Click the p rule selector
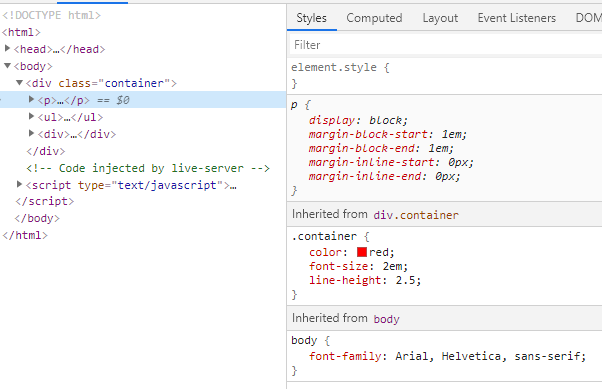 coord(294,104)
